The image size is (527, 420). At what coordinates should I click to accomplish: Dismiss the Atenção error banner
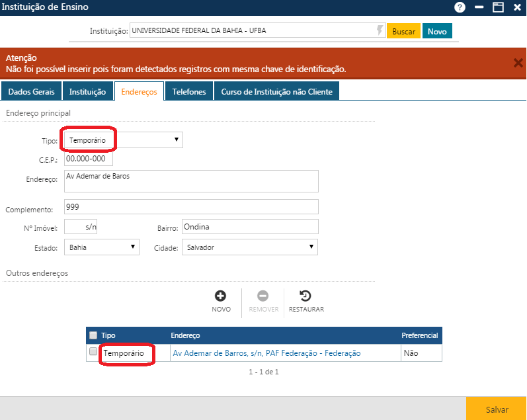pyautogui.click(x=518, y=63)
